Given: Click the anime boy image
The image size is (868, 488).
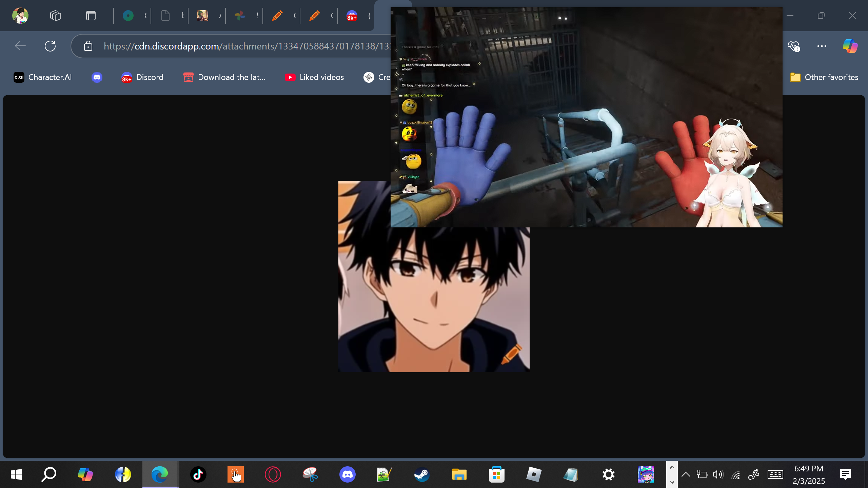Looking at the screenshot, I should coord(434,300).
